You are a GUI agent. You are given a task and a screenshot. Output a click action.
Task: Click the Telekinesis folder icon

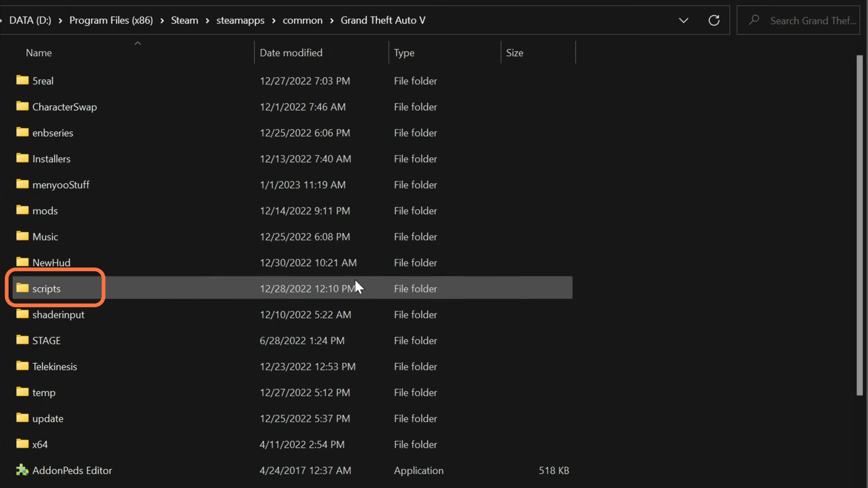pyautogui.click(x=22, y=366)
